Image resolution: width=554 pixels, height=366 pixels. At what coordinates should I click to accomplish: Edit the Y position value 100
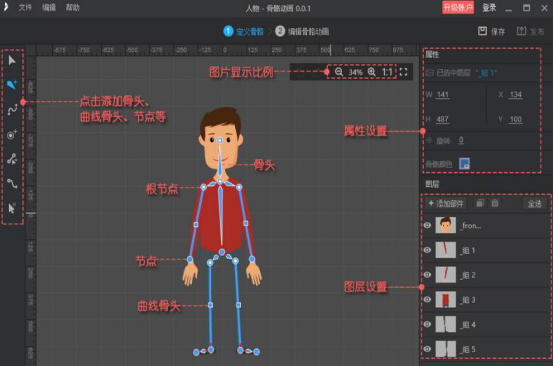(516, 119)
